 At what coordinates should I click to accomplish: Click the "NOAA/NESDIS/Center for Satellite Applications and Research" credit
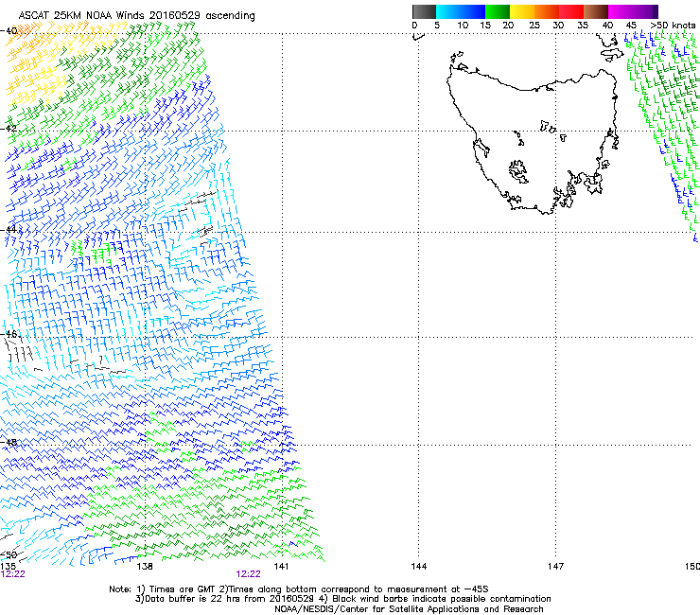[x=409, y=609]
